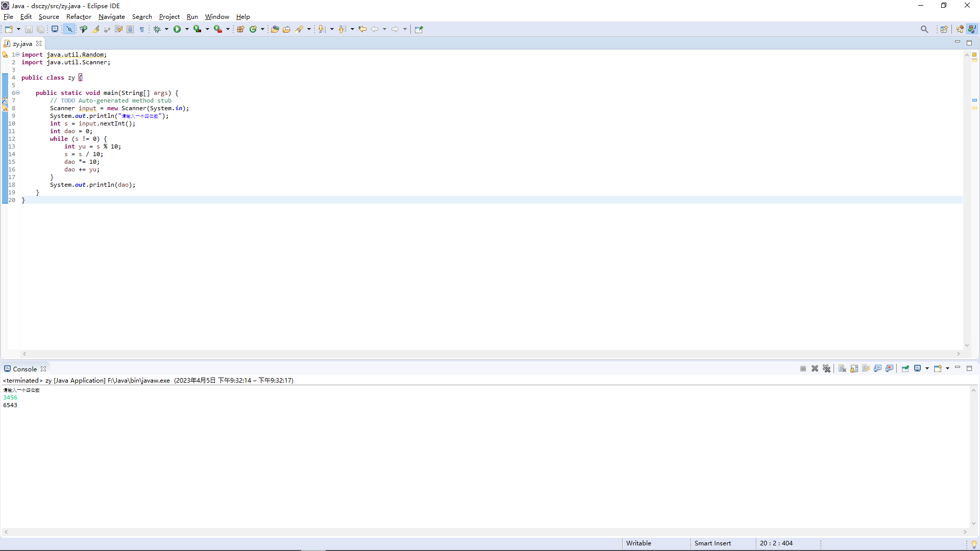Click the Open Perspective icon

click(944, 29)
